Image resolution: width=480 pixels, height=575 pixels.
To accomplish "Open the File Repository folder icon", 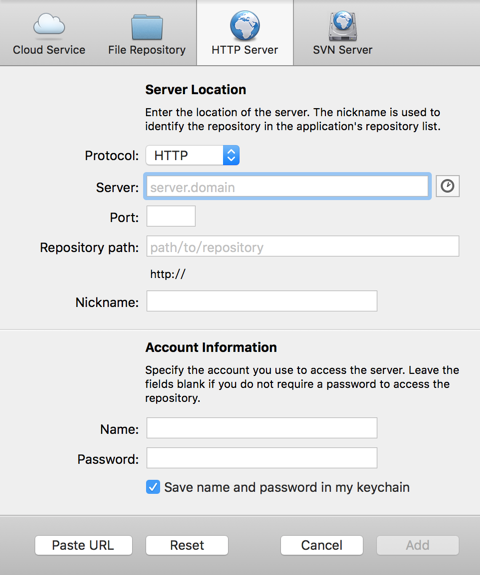I will [x=147, y=27].
